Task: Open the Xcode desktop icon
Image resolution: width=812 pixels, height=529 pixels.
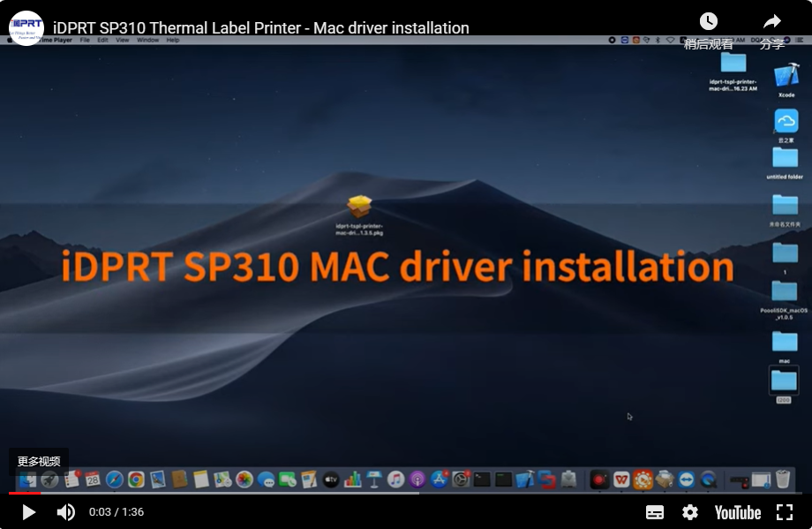Action: click(786, 78)
